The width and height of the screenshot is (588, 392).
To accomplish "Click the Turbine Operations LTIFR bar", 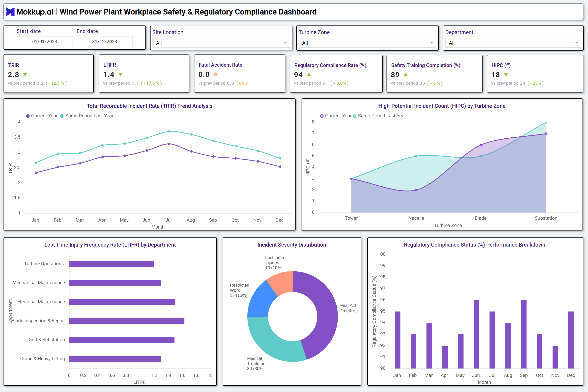I will click(x=112, y=264).
